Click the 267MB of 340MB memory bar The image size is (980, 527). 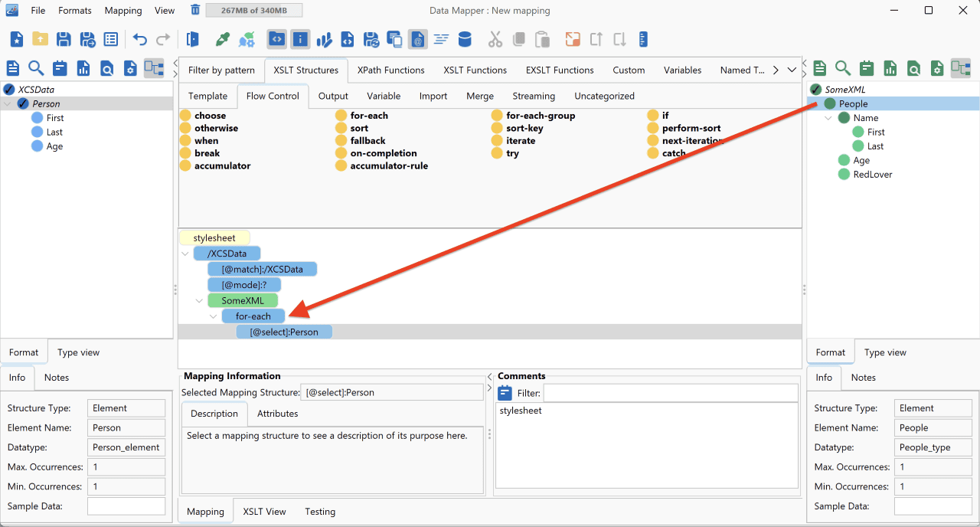[254, 10]
